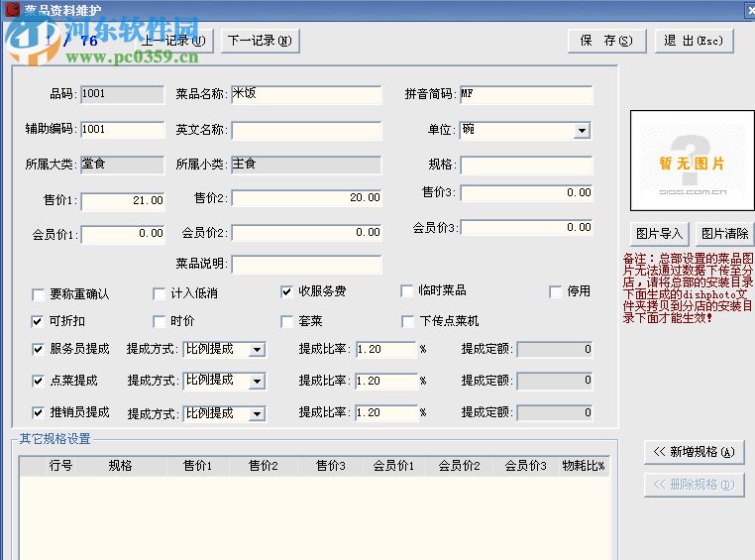This screenshot has width=755, height=560.
Task: Edit 提成比率 field in 推销员提成 row
Action: click(x=385, y=413)
